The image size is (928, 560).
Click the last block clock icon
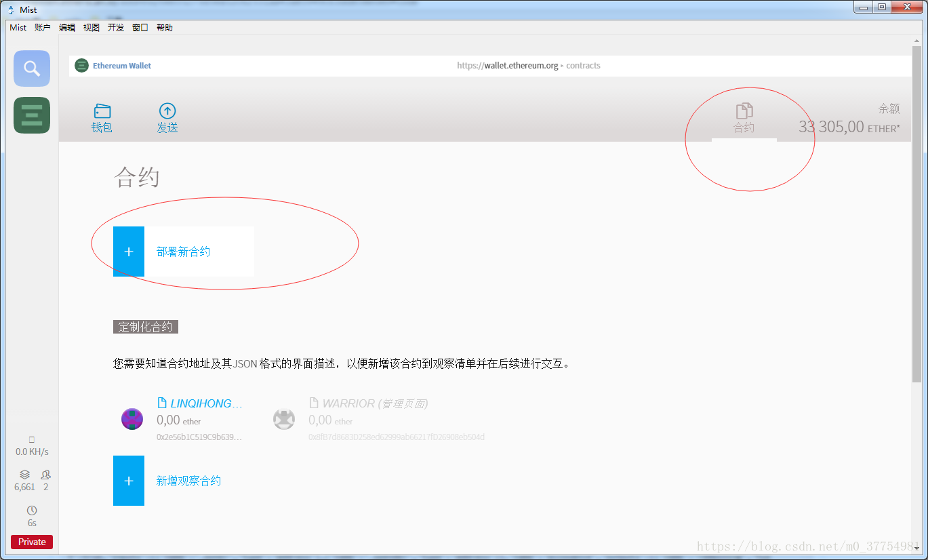coord(32,511)
